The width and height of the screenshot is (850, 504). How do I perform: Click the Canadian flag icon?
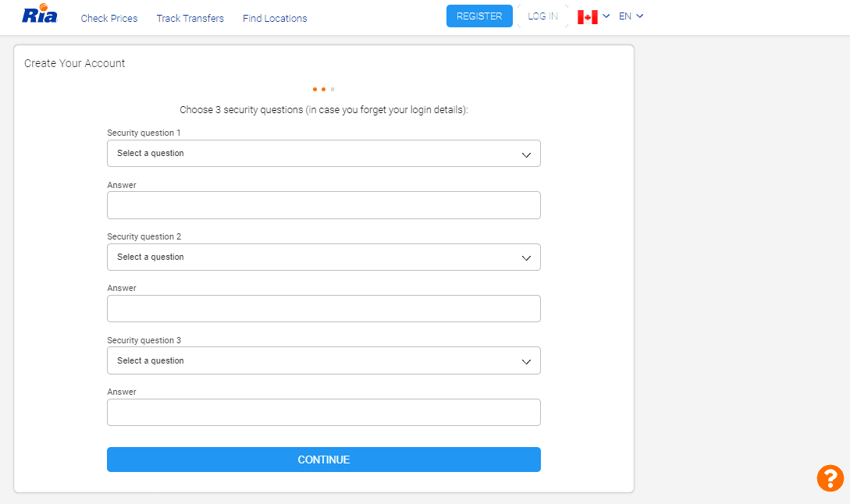(587, 17)
